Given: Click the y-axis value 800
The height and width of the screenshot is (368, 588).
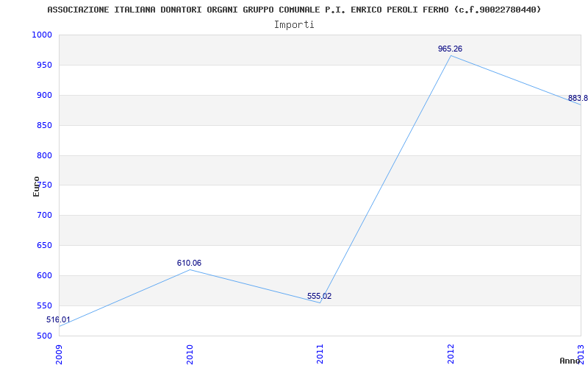Looking at the screenshot, I should pos(43,155).
